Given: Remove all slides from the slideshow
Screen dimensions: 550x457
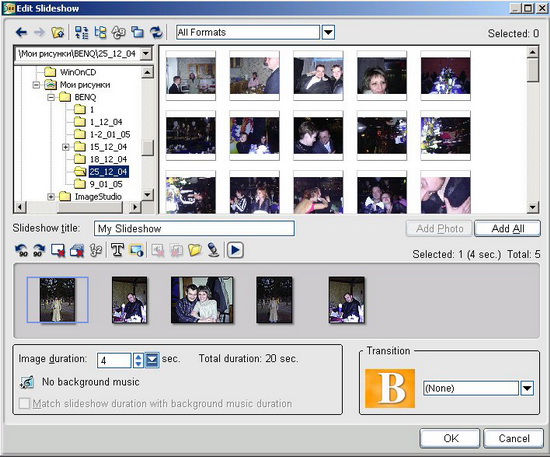Looking at the screenshot, I should click(x=77, y=250).
